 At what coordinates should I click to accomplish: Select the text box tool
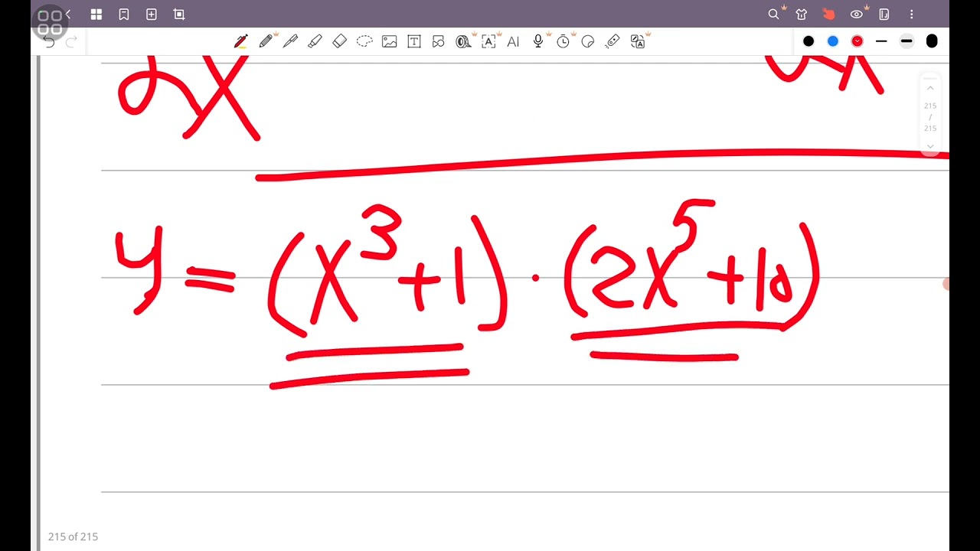414,41
